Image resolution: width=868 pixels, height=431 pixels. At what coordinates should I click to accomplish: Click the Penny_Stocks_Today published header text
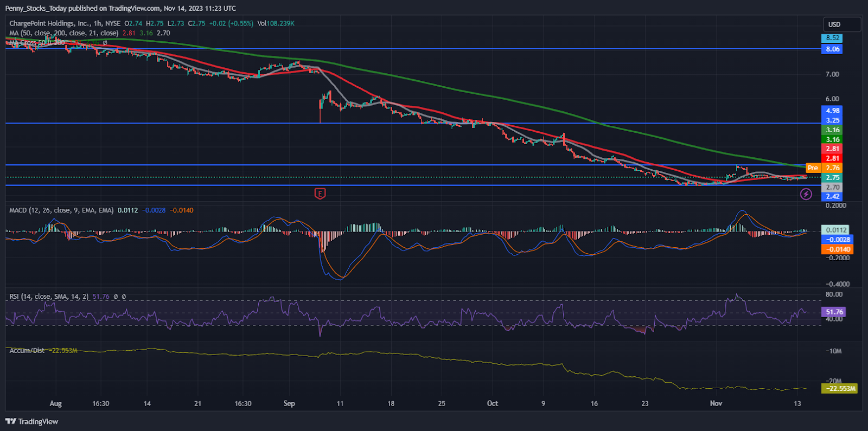coord(120,8)
